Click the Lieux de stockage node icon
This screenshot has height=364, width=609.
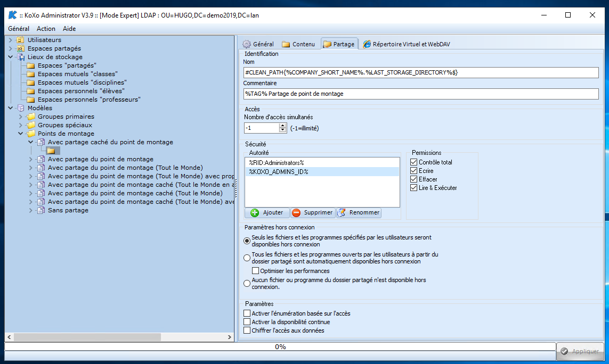(x=21, y=56)
